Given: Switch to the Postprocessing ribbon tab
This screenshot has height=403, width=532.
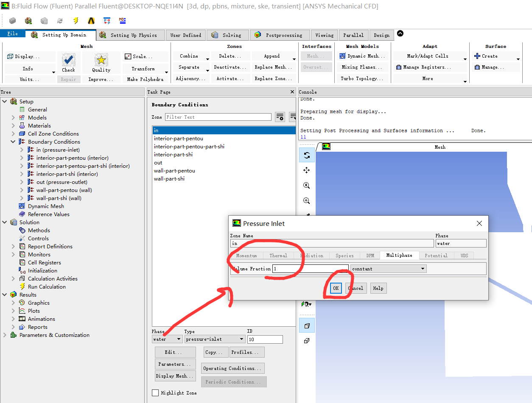Looking at the screenshot, I should coord(280,35).
